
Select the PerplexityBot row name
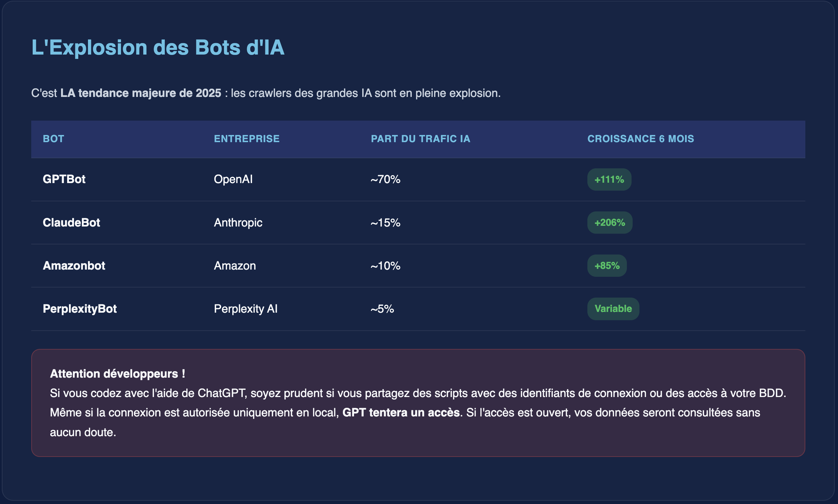80,309
